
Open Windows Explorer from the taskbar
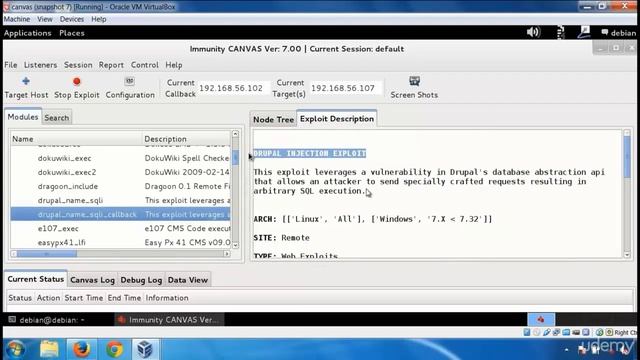tap(49, 349)
